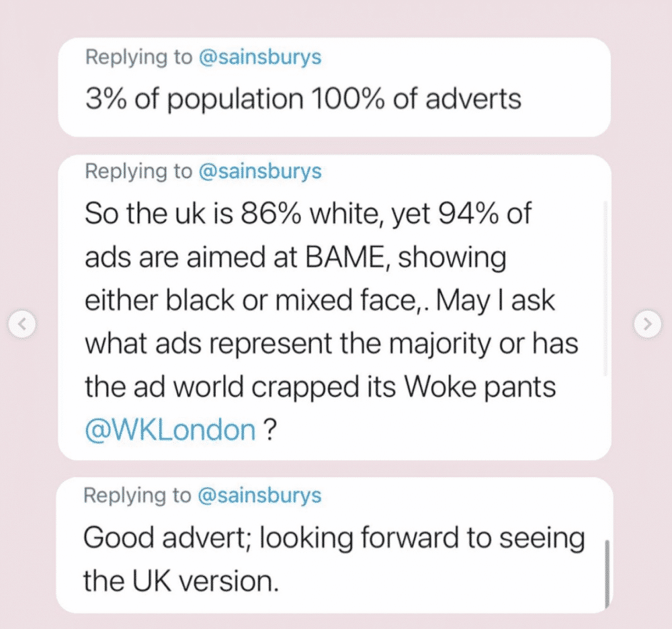Go to the previous slide with left chevron
The width and height of the screenshot is (672, 629).
[x=22, y=324]
